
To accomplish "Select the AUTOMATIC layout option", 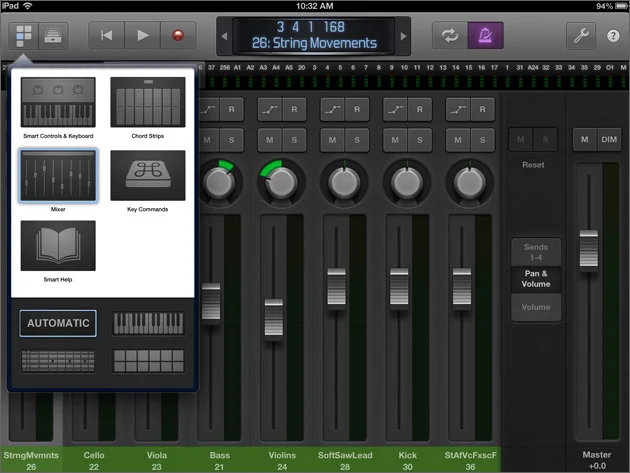I will 58,323.
